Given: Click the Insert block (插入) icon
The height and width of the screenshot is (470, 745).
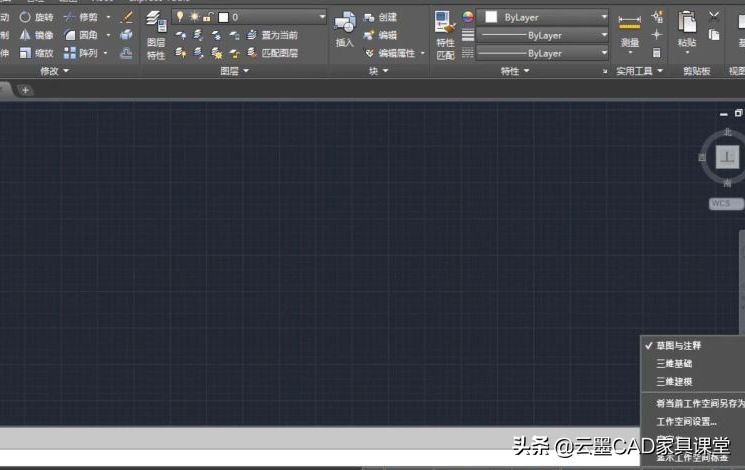Looking at the screenshot, I should (344, 30).
